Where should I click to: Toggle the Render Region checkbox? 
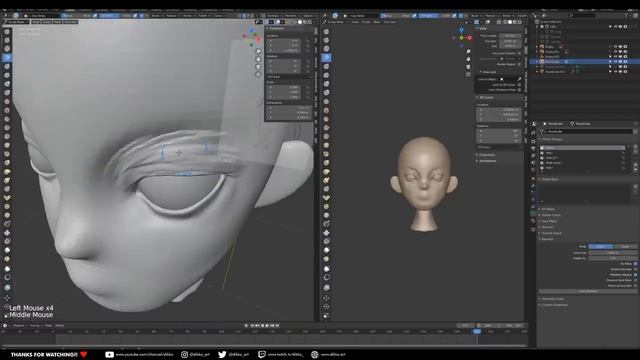[519, 64]
